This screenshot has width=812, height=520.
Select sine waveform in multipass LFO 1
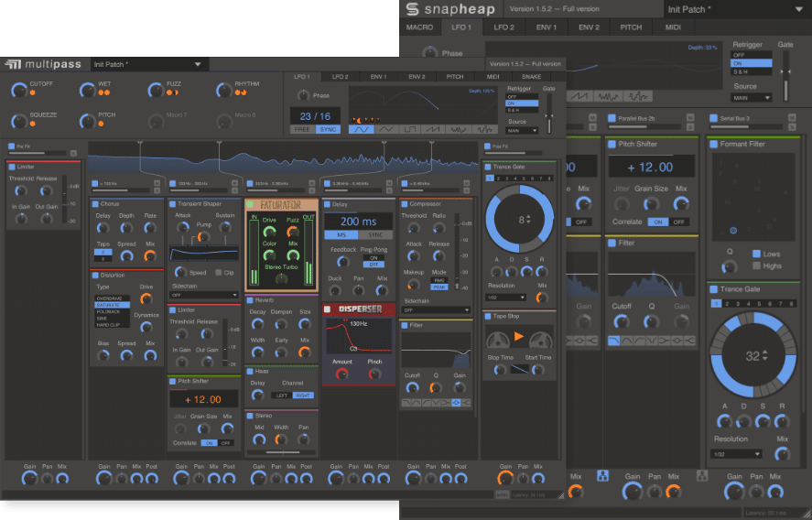click(x=361, y=129)
